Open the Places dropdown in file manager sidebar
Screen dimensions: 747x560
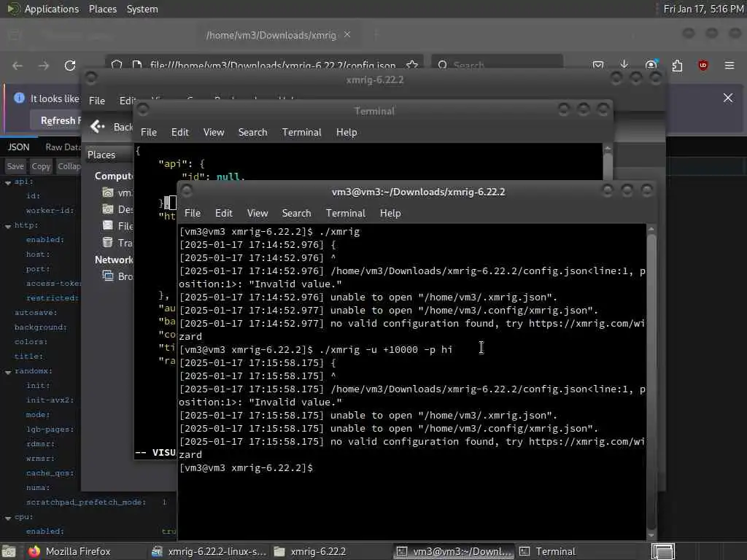click(109, 155)
